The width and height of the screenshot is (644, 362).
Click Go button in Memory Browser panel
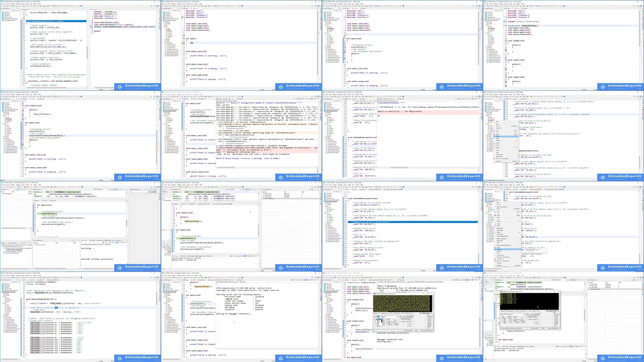tap(150, 192)
